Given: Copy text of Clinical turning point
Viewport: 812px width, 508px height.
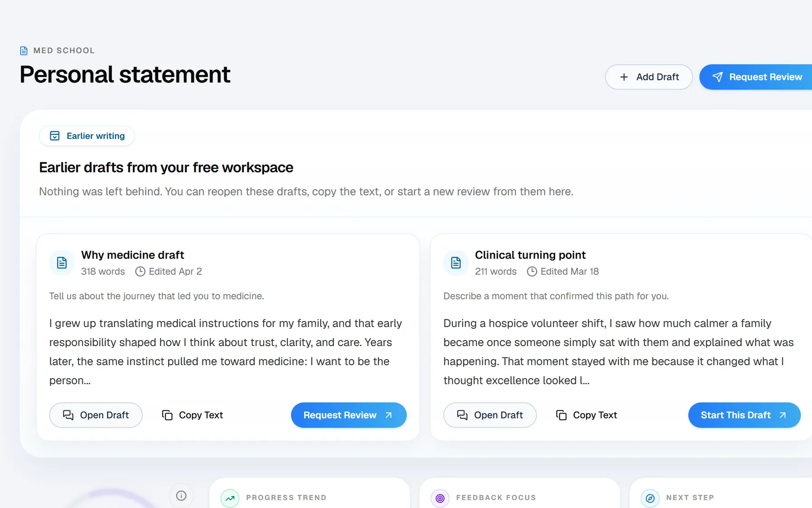Looking at the screenshot, I should coord(587,415).
